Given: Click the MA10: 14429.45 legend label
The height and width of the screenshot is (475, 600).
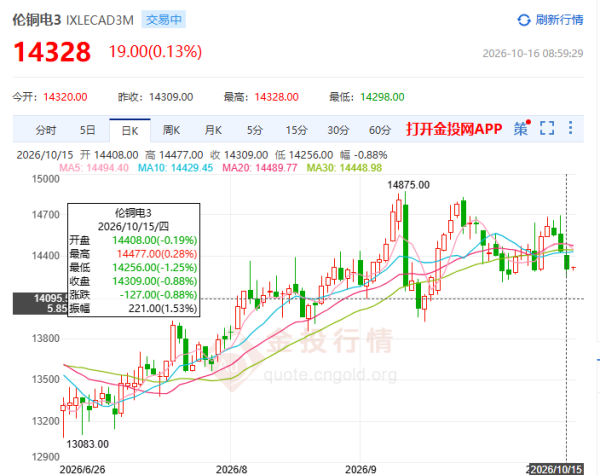Looking at the screenshot, I should [x=175, y=168].
